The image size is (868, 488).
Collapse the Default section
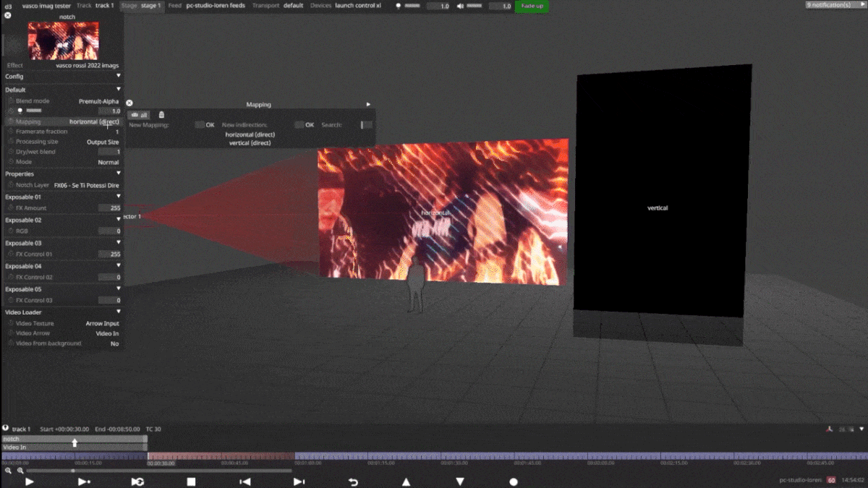[x=119, y=90]
